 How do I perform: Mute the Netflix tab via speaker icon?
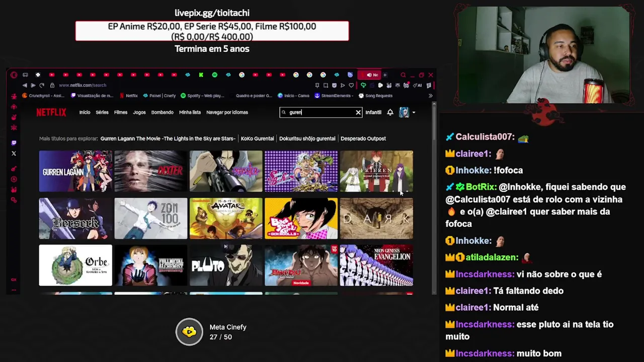point(369,75)
